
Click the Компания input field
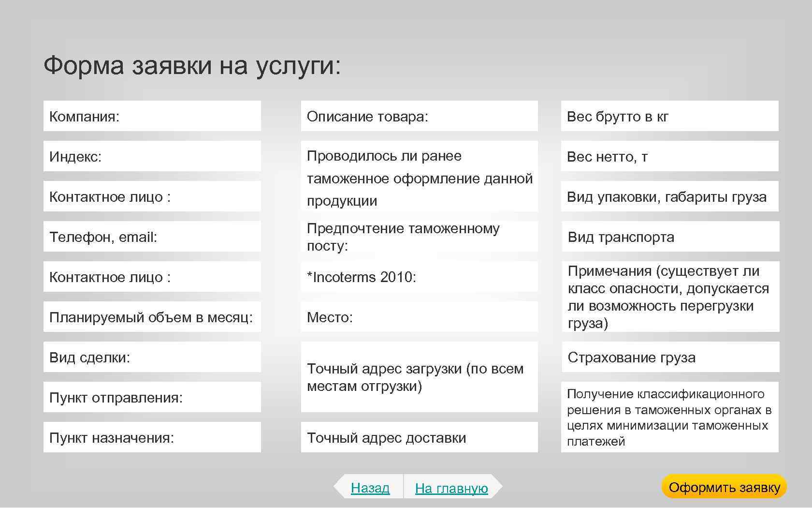pos(152,116)
